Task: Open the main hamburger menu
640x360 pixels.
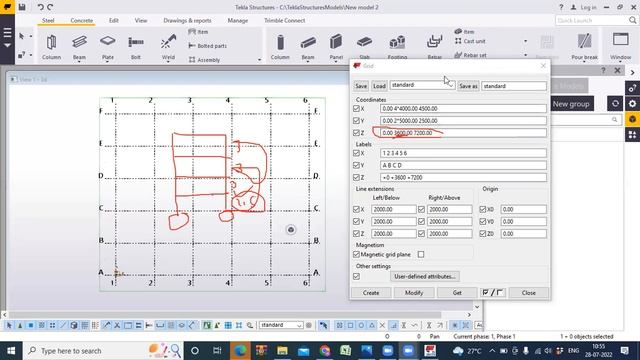Action: tap(7, 33)
